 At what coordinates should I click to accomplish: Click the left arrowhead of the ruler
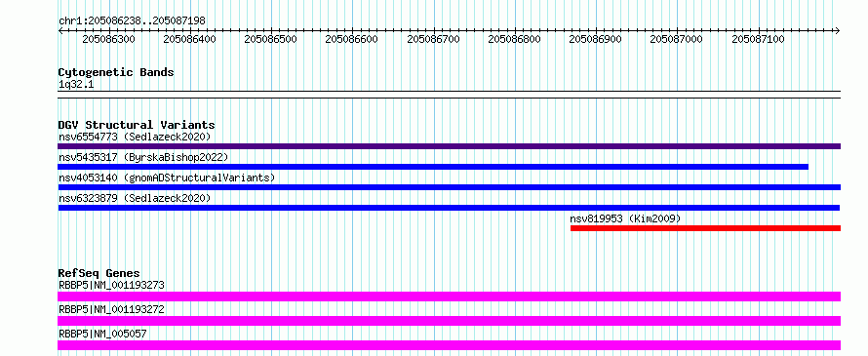pyautogui.click(x=60, y=30)
